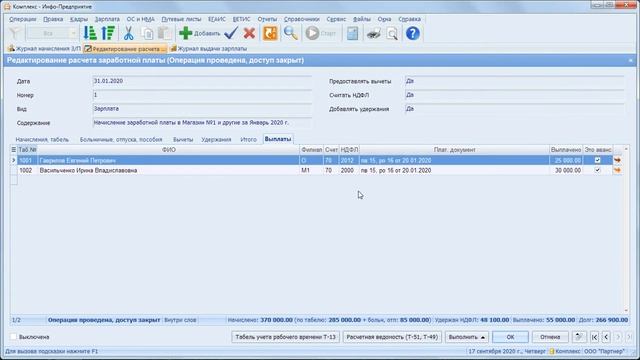Click the magnifier search icon

[291, 33]
